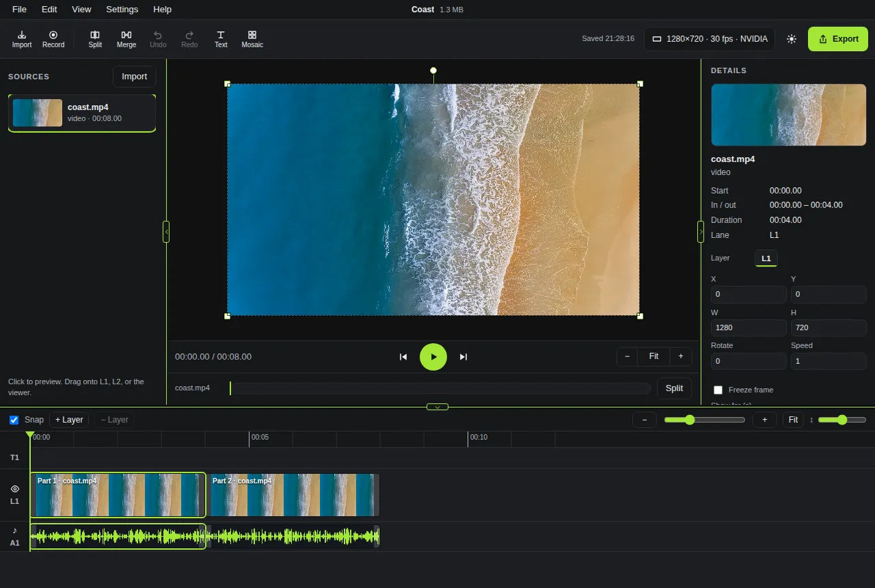Skip to next with the forward icon
The image size is (875, 588).
pyautogui.click(x=463, y=357)
